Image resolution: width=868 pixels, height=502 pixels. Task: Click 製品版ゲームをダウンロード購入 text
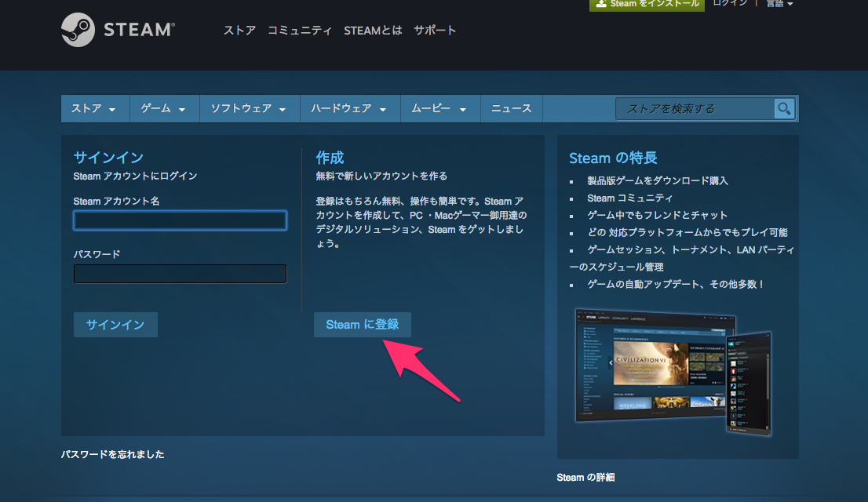point(658,181)
